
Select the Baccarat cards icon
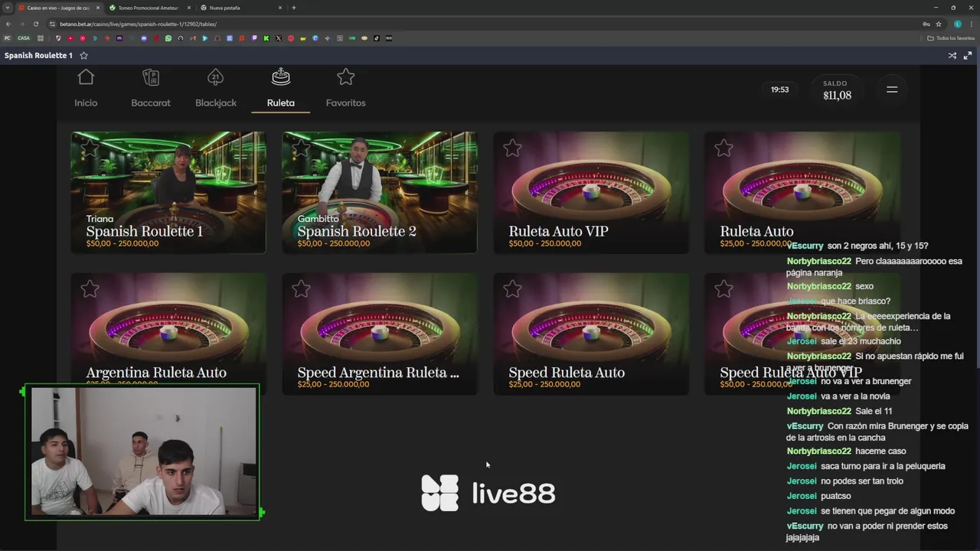click(x=151, y=77)
